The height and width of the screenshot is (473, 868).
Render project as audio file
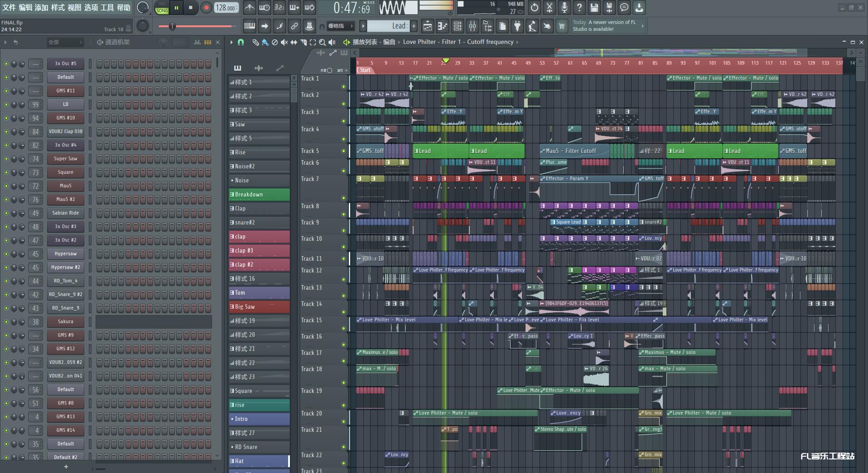[x=609, y=8]
